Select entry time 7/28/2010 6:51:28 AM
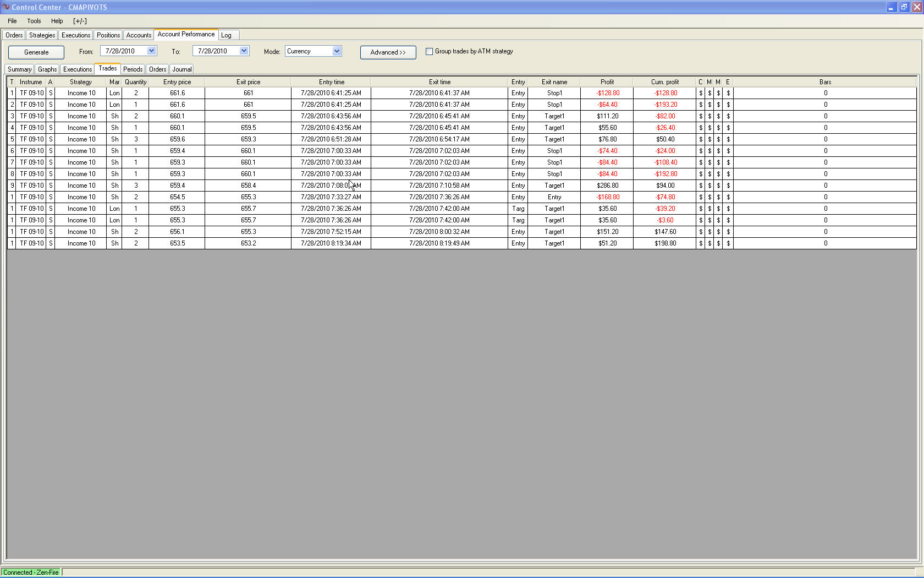Viewport: 924px width, 578px height. click(x=331, y=139)
